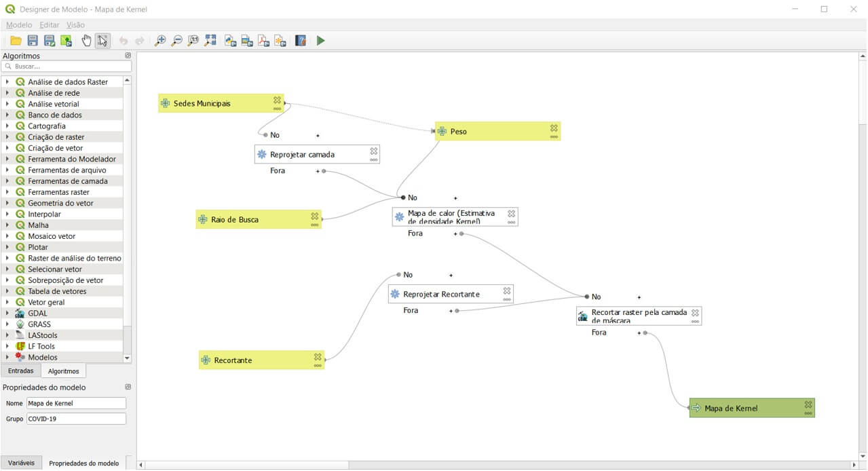The height and width of the screenshot is (471, 868).
Task: Click the Save model icon
Action: (x=33, y=41)
